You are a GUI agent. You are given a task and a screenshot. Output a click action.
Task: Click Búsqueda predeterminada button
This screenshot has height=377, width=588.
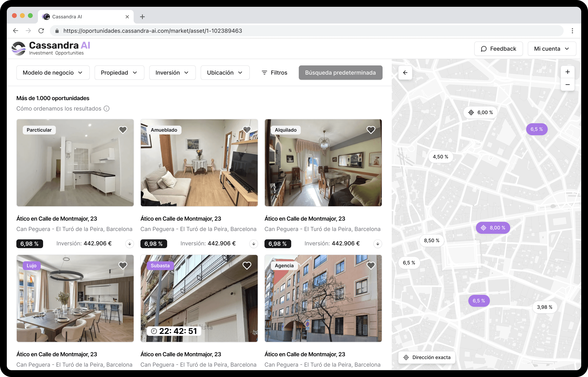[x=340, y=73]
